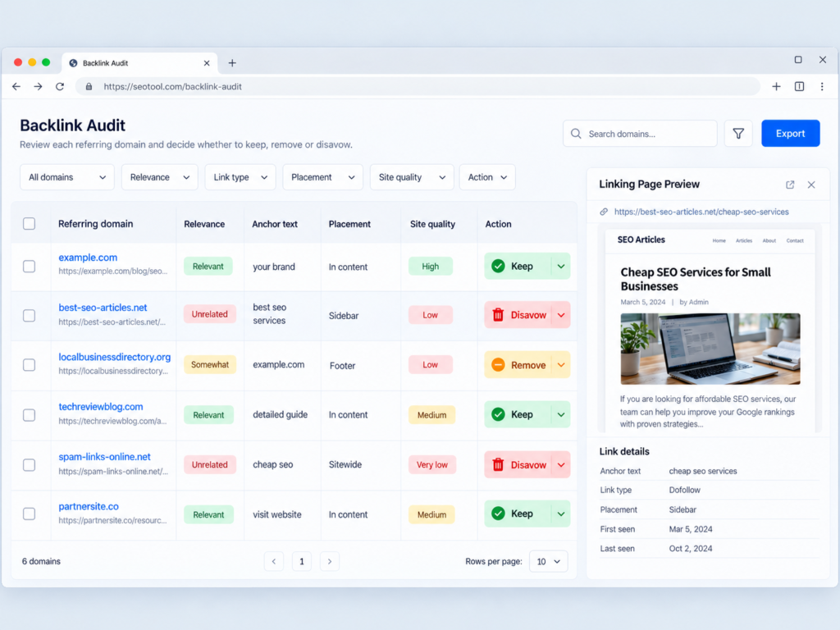Close the Backlink Audit tab

click(x=207, y=63)
